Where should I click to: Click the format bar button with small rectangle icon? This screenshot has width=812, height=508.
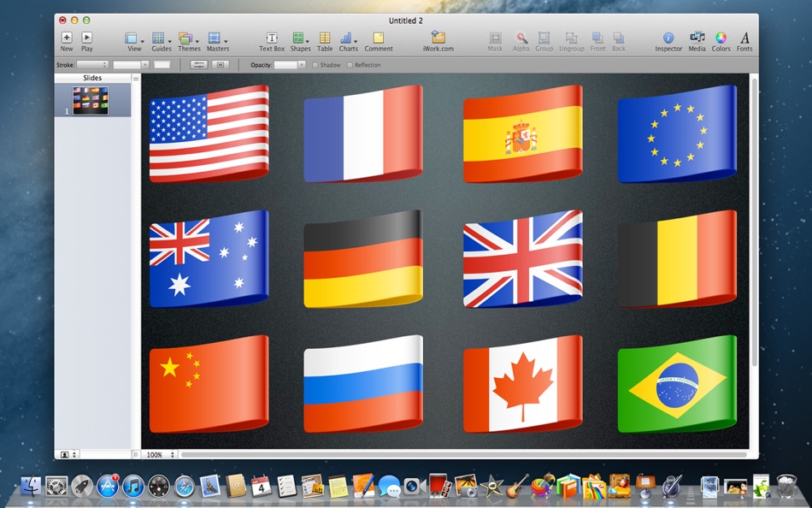point(220,65)
